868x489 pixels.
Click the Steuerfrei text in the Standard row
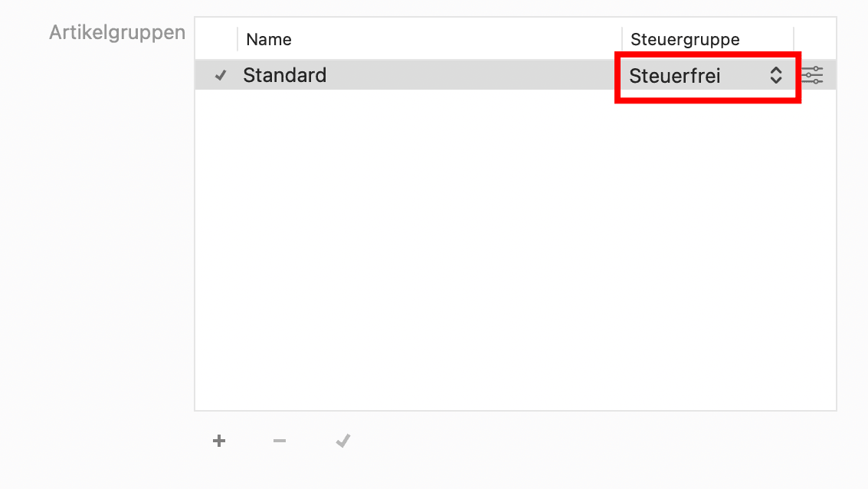(x=674, y=75)
